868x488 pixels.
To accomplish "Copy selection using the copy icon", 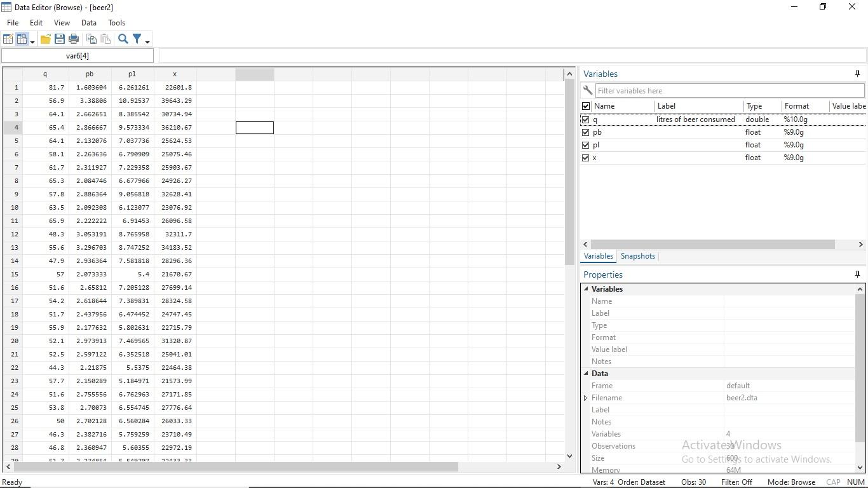I will (x=91, y=39).
